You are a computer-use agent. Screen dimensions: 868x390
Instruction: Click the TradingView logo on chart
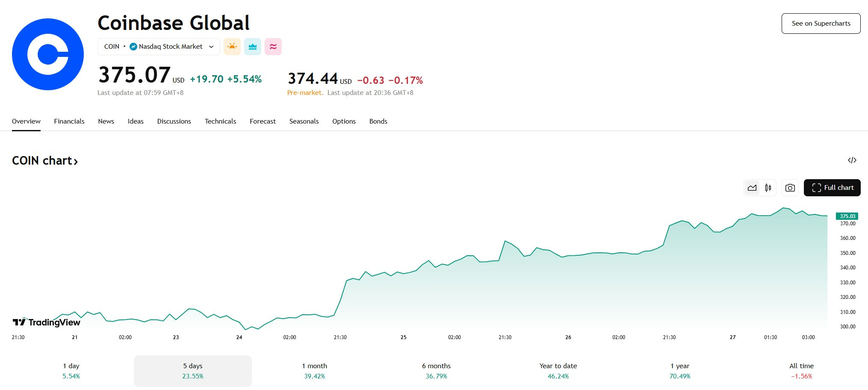pos(46,322)
